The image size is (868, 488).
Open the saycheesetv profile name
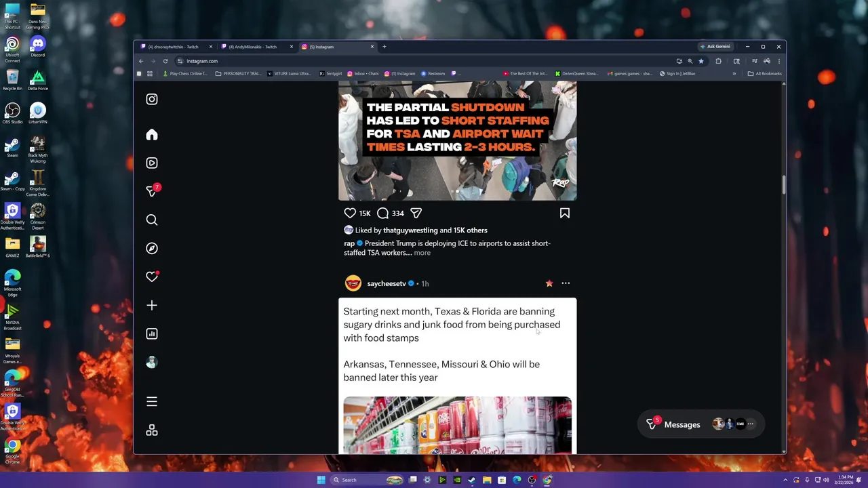387,284
